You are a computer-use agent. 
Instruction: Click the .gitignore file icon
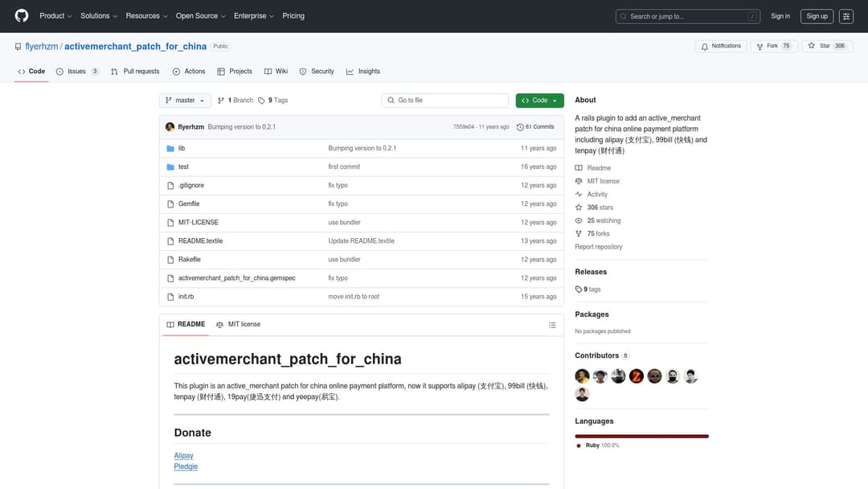[170, 186]
